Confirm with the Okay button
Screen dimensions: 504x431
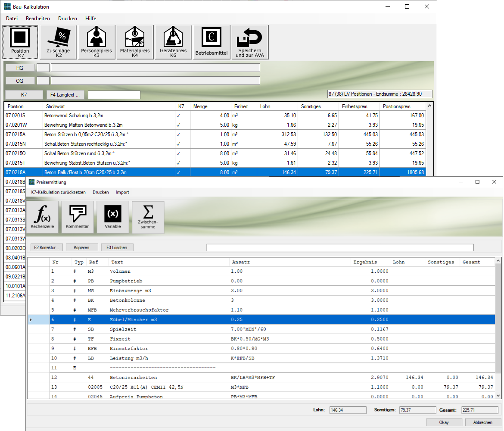(x=444, y=422)
